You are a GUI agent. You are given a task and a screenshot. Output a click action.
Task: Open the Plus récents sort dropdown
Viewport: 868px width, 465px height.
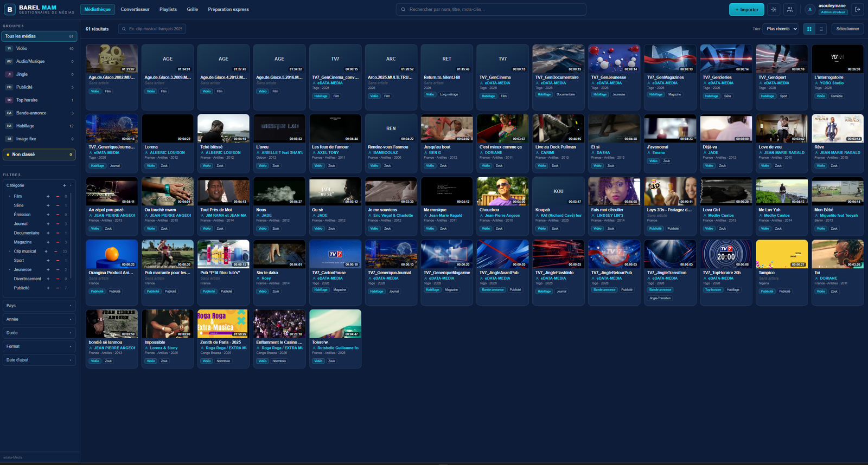(781, 29)
